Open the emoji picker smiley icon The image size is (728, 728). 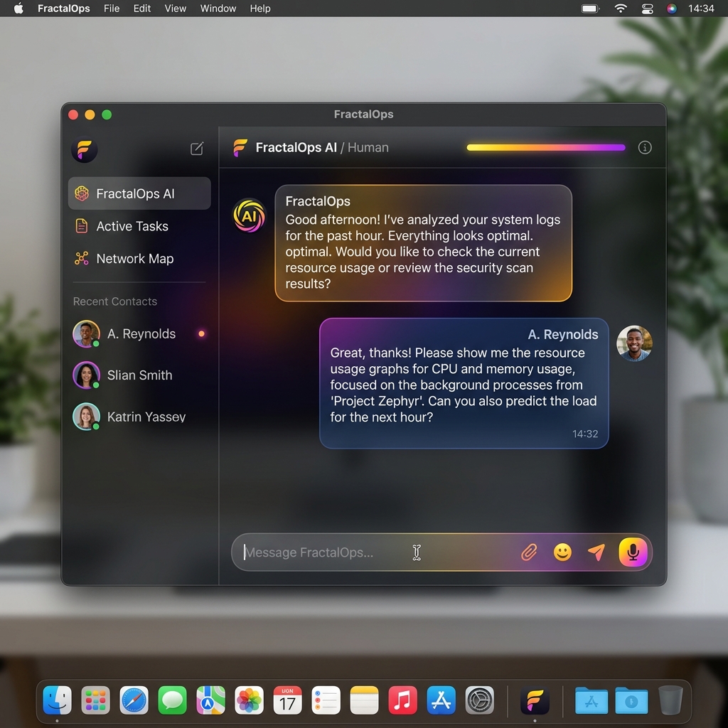click(562, 552)
